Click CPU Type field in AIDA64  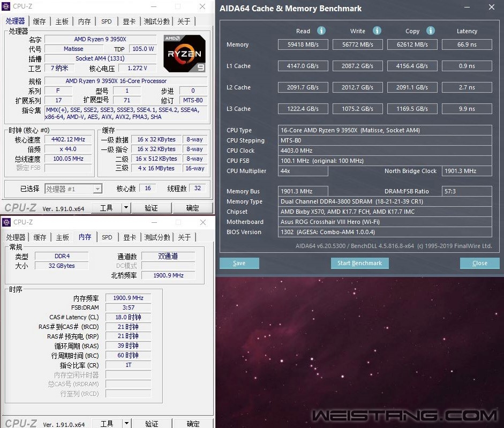[385, 130]
